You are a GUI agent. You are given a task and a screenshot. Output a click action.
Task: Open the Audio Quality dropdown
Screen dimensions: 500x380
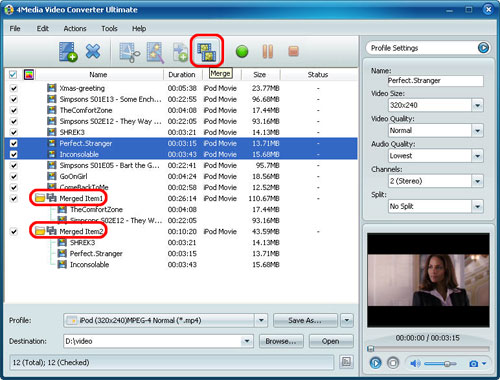(x=477, y=156)
